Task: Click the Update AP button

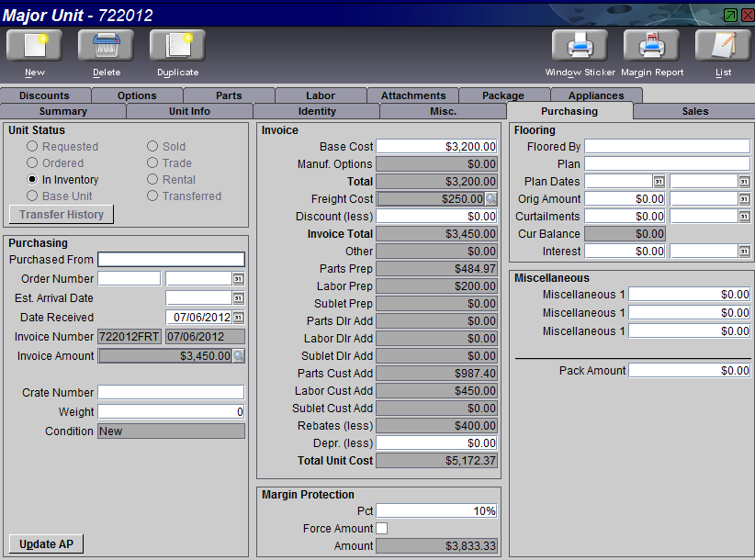Action: [x=45, y=544]
